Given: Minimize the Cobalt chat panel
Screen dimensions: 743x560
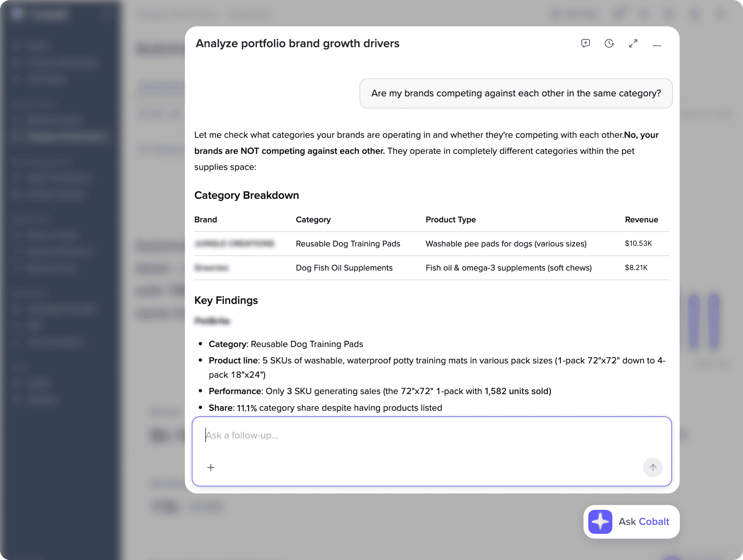Looking at the screenshot, I should [x=657, y=45].
